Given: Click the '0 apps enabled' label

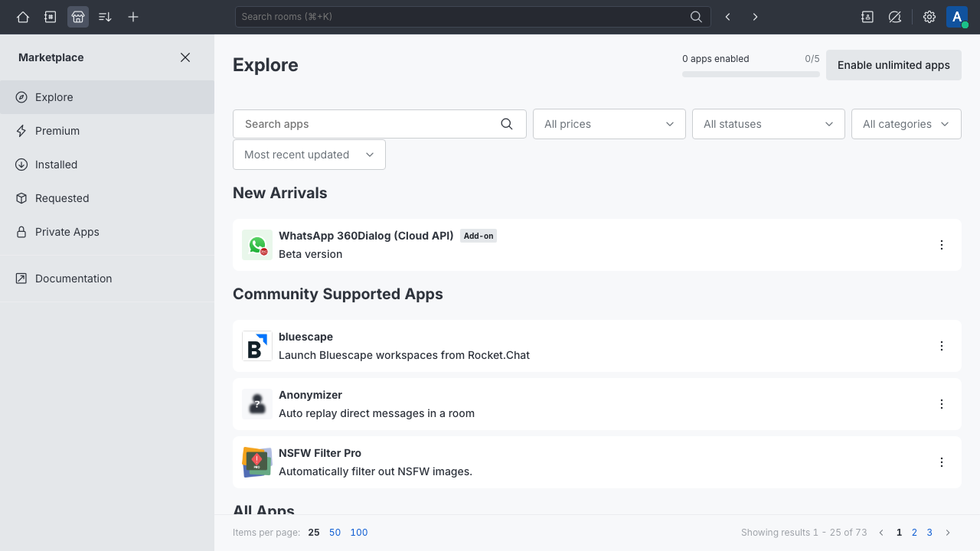Looking at the screenshot, I should (x=716, y=59).
